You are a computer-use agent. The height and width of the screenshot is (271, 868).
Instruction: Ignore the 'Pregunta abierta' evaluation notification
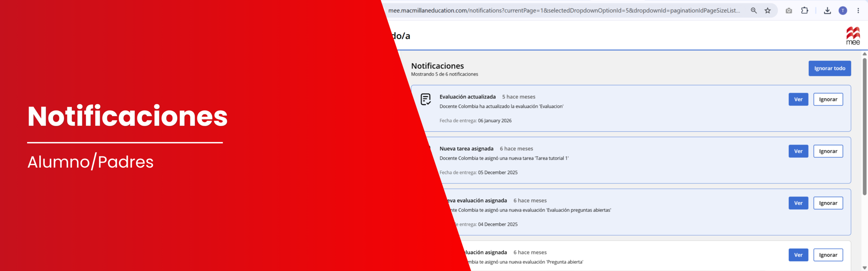(828, 255)
